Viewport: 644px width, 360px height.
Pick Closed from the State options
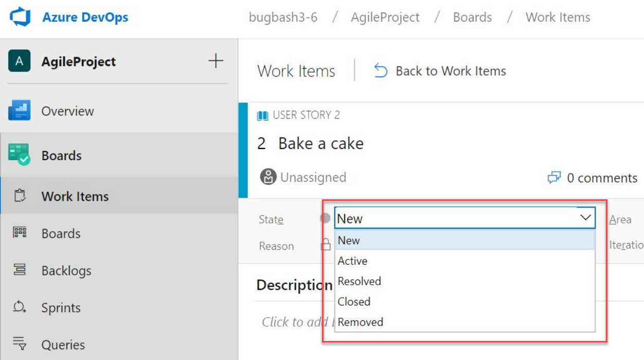354,302
